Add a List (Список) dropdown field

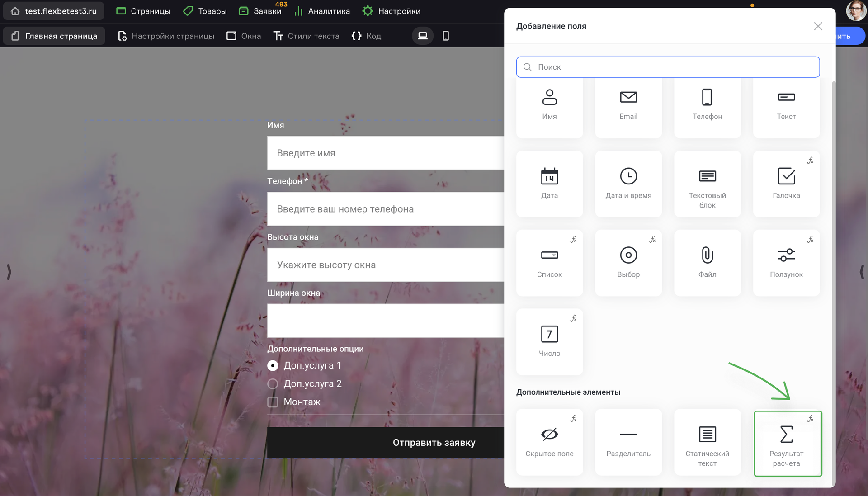click(549, 263)
